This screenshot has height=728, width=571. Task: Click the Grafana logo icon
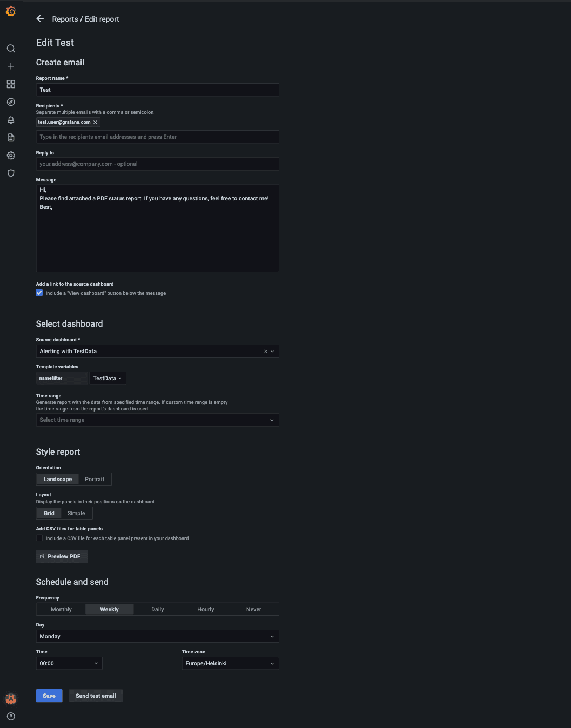coord(11,11)
